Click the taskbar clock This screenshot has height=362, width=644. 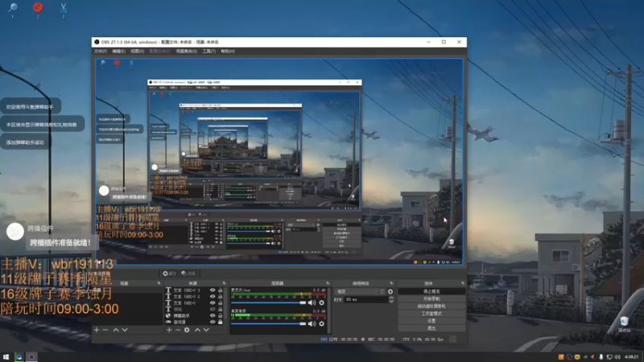632,357
